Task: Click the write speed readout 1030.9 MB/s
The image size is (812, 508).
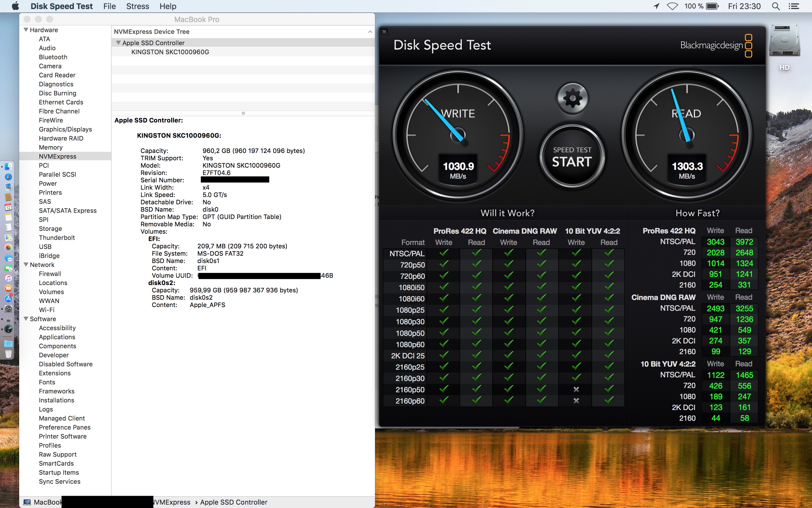Action: [x=458, y=170]
